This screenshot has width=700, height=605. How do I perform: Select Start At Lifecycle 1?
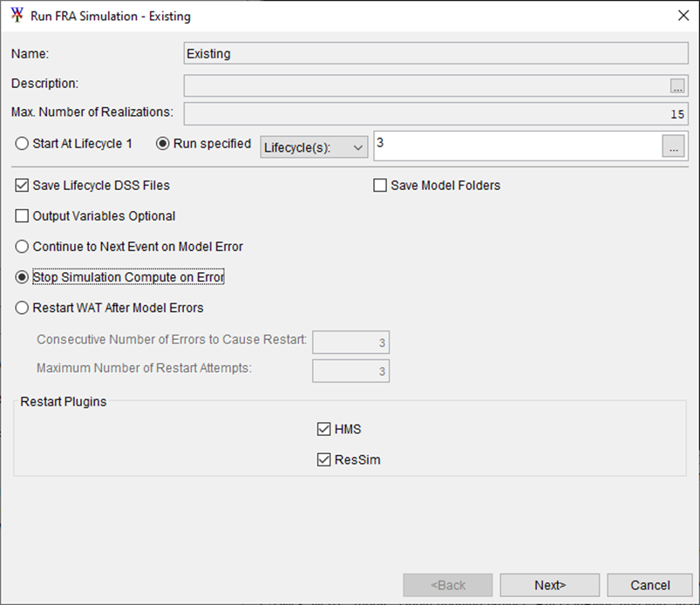18,144
